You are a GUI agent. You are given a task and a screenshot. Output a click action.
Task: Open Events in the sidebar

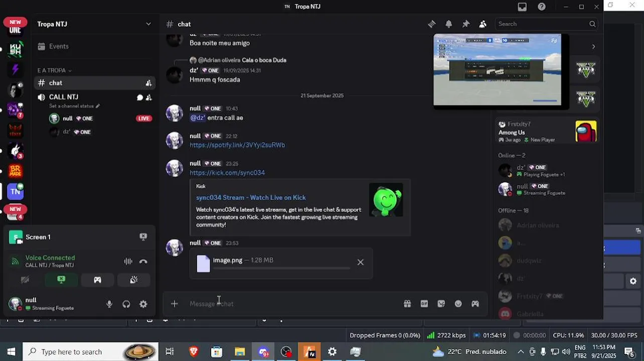(x=93, y=46)
